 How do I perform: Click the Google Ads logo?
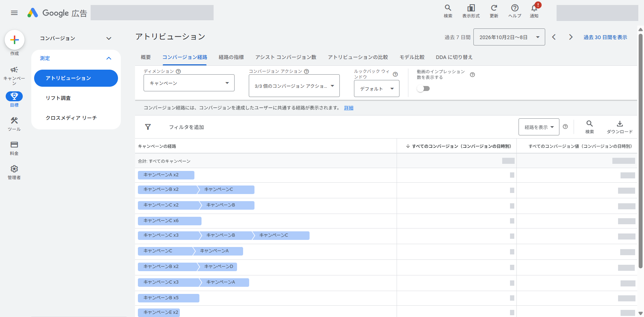[57, 13]
